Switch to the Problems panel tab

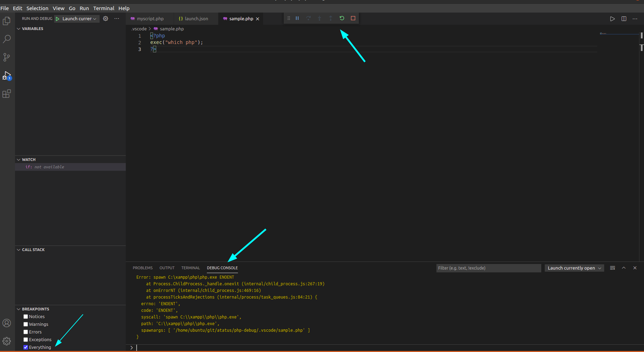click(143, 268)
